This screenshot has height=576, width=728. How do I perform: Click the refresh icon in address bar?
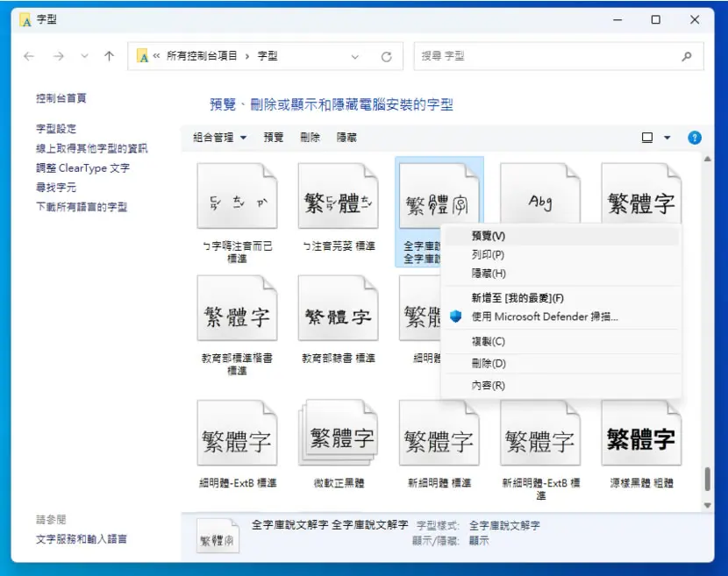pyautogui.click(x=386, y=57)
